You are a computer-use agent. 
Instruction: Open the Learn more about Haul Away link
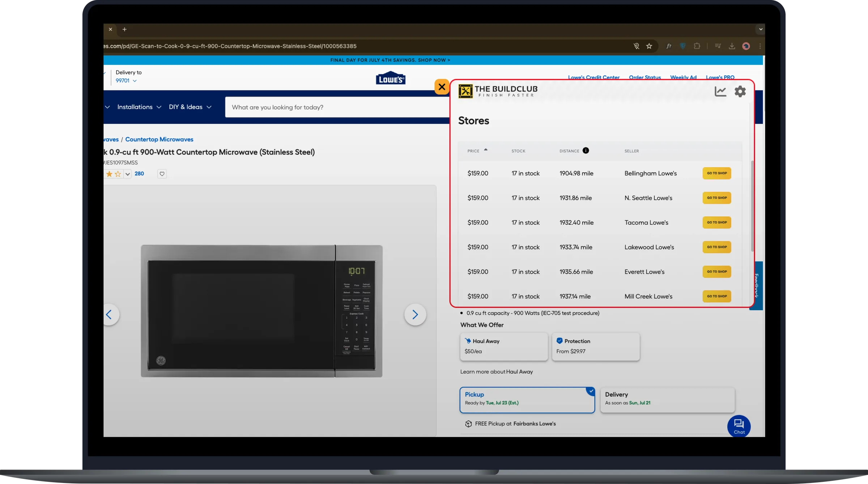(x=496, y=372)
